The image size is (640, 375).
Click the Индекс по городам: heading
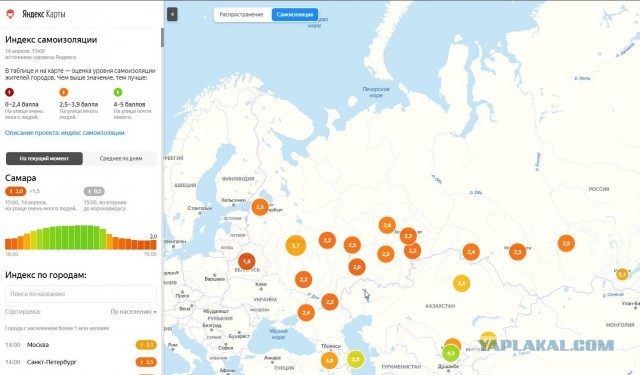46,275
